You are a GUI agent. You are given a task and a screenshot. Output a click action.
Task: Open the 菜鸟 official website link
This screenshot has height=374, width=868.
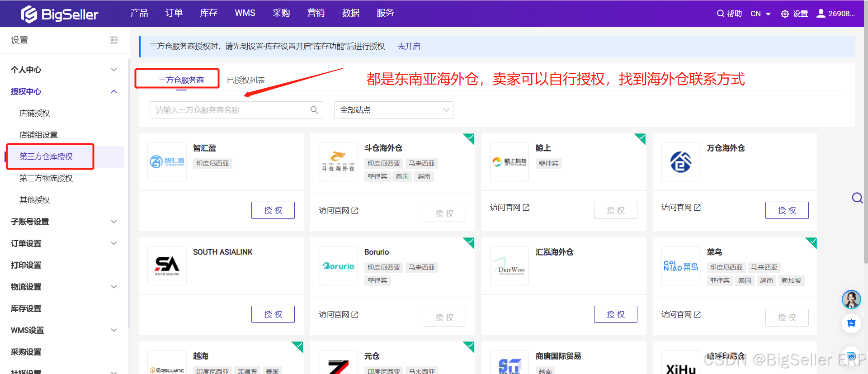pyautogui.click(x=681, y=315)
